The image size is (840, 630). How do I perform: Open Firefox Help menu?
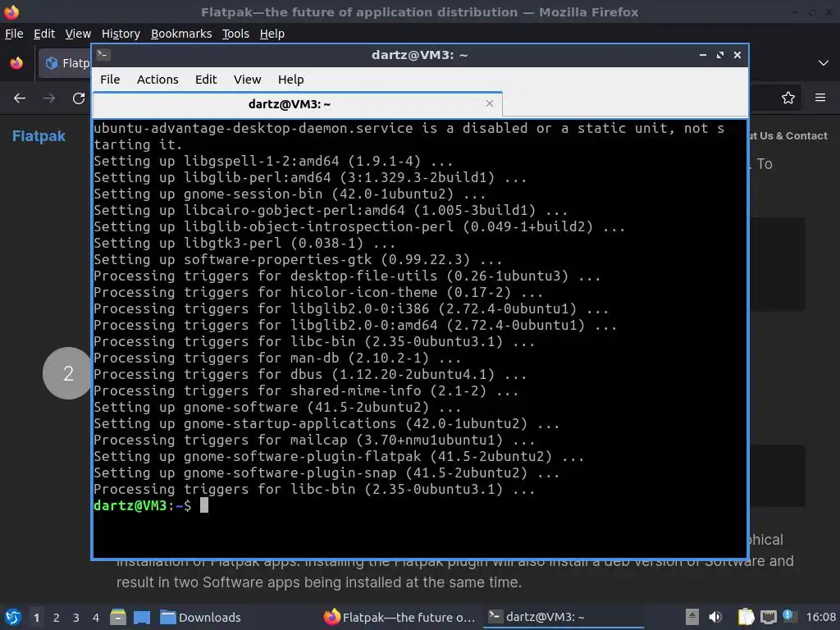pos(272,34)
